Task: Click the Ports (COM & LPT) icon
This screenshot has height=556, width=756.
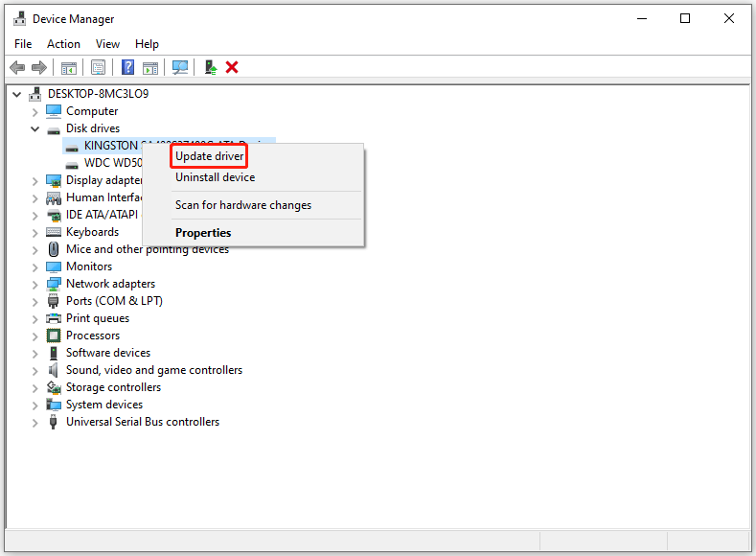Action: pyautogui.click(x=53, y=301)
